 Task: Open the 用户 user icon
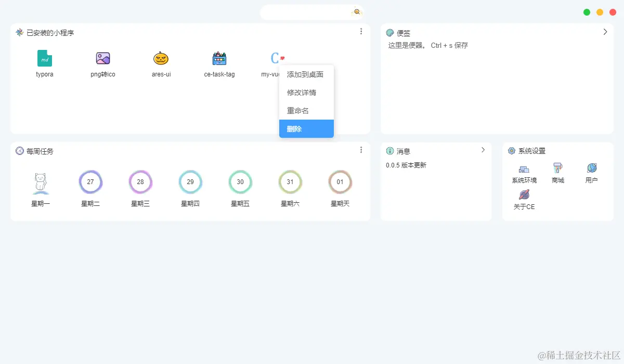592,168
